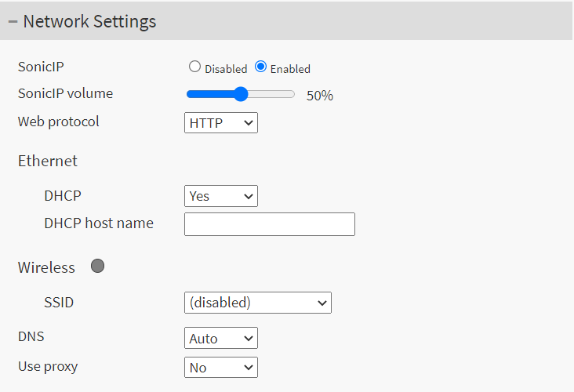
Task: Expand the SSID (disabled) dropdown
Action: pos(258,303)
